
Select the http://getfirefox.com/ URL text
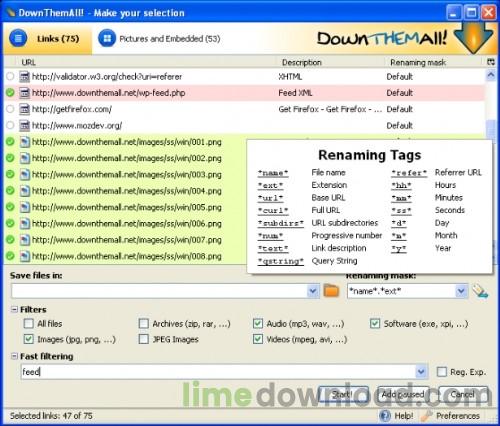point(72,109)
